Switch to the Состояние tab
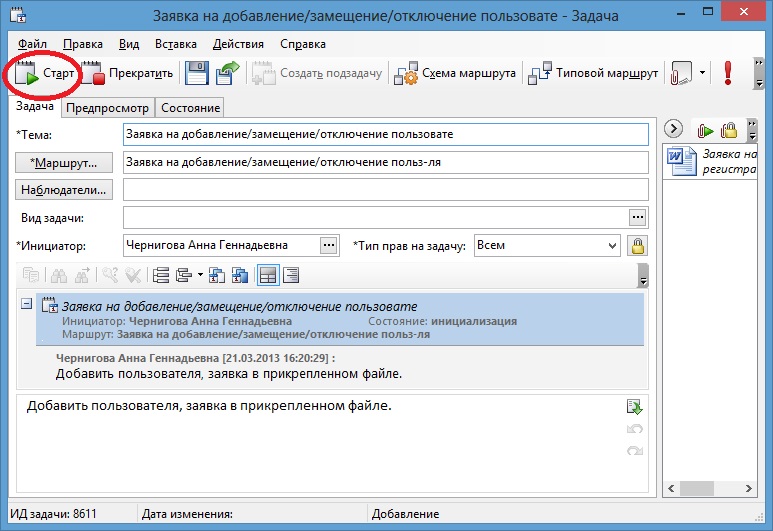Image resolution: width=773 pixels, height=531 pixels. (x=194, y=108)
